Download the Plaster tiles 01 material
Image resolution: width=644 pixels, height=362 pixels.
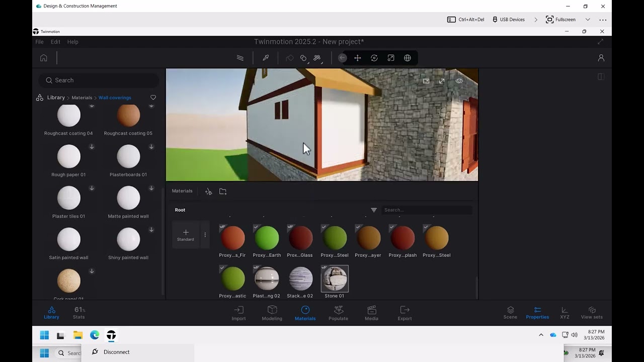point(92,189)
